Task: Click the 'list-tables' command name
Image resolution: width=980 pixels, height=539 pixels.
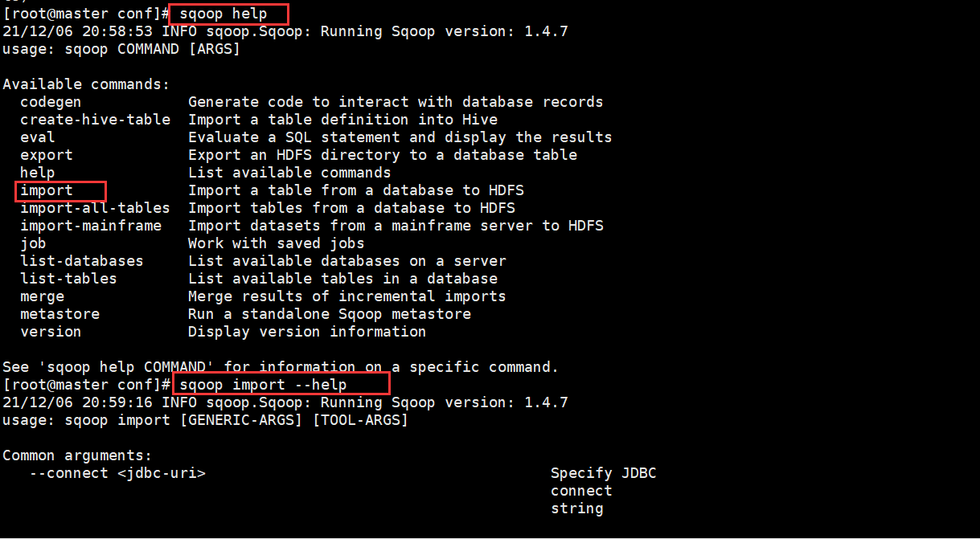Action: click(x=68, y=279)
